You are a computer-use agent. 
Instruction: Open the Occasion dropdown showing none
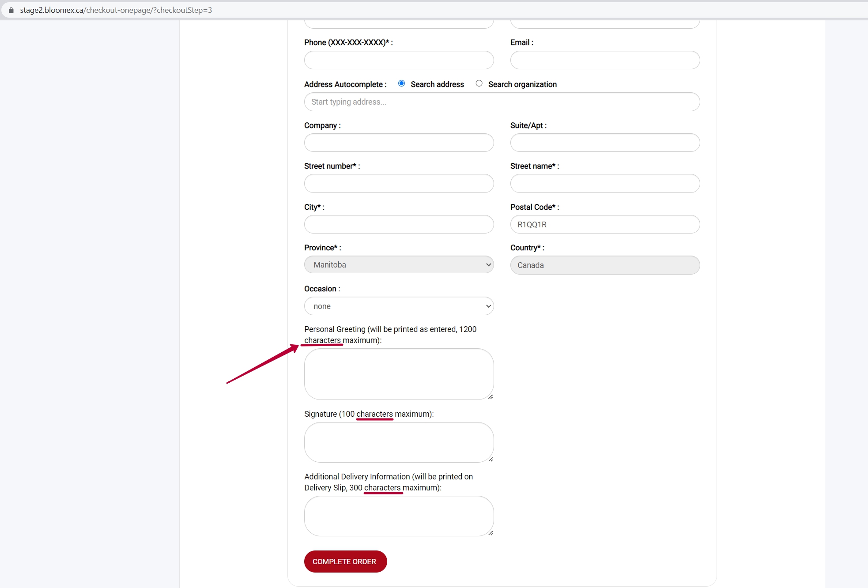click(399, 306)
